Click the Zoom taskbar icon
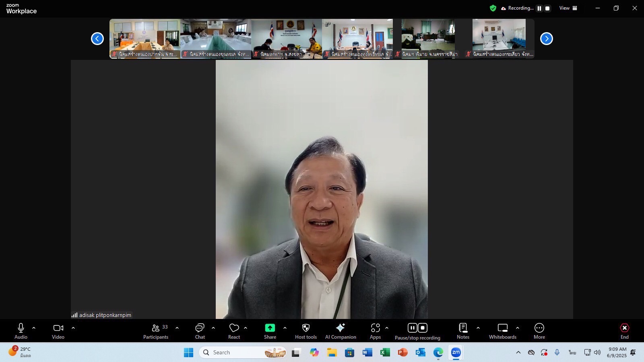 (x=456, y=352)
